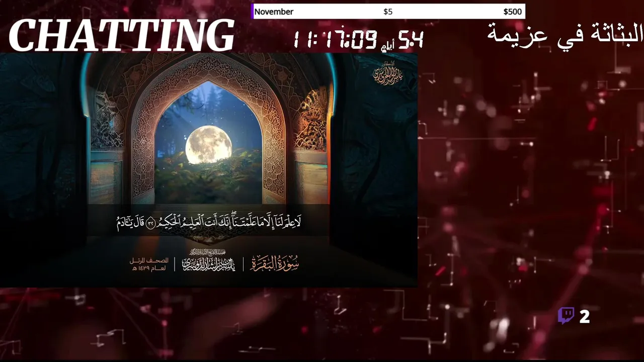The width and height of the screenshot is (644, 362).
Task: Click the November donation goal progress bar
Action: [x=388, y=12]
